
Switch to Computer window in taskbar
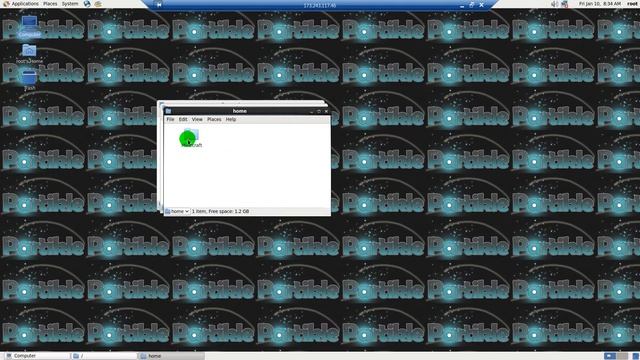(x=36, y=356)
